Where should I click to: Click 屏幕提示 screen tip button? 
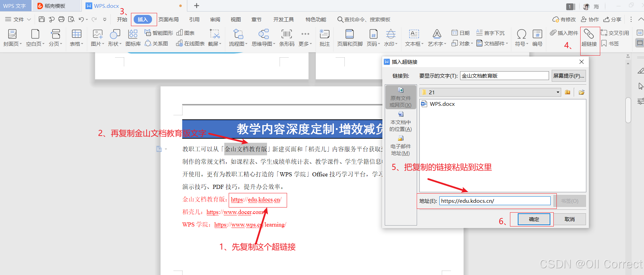click(x=569, y=76)
